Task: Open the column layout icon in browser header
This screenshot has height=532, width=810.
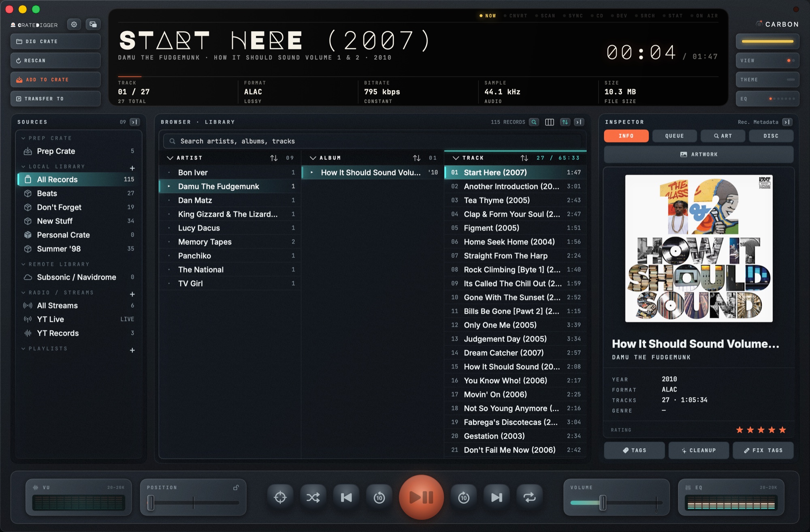Action: [550, 122]
